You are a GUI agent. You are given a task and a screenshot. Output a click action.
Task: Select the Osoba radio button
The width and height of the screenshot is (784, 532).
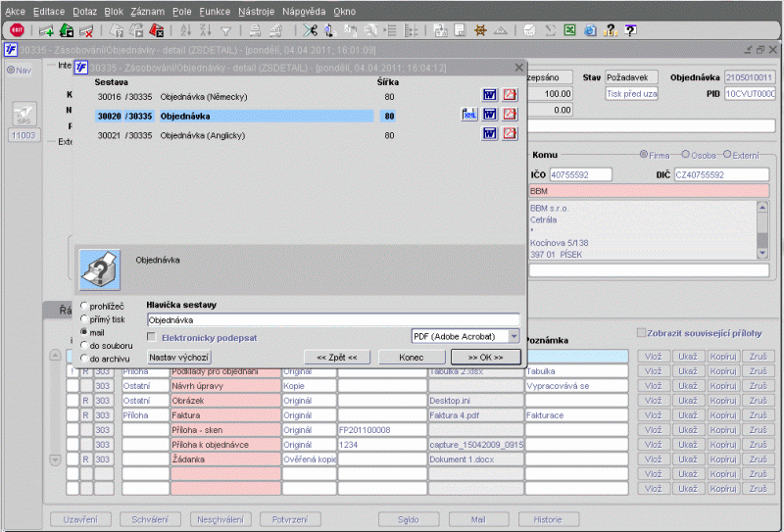[685, 155]
